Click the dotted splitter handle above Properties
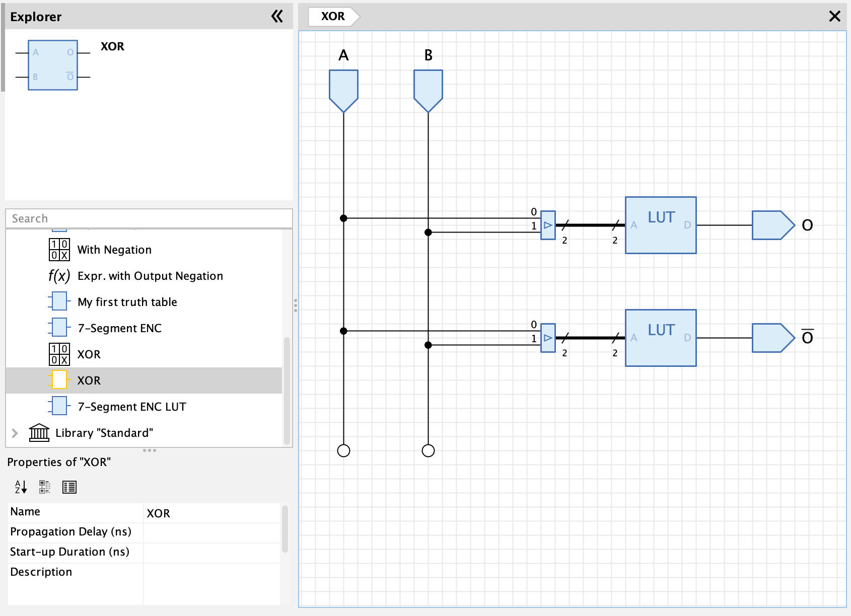 tap(149, 450)
